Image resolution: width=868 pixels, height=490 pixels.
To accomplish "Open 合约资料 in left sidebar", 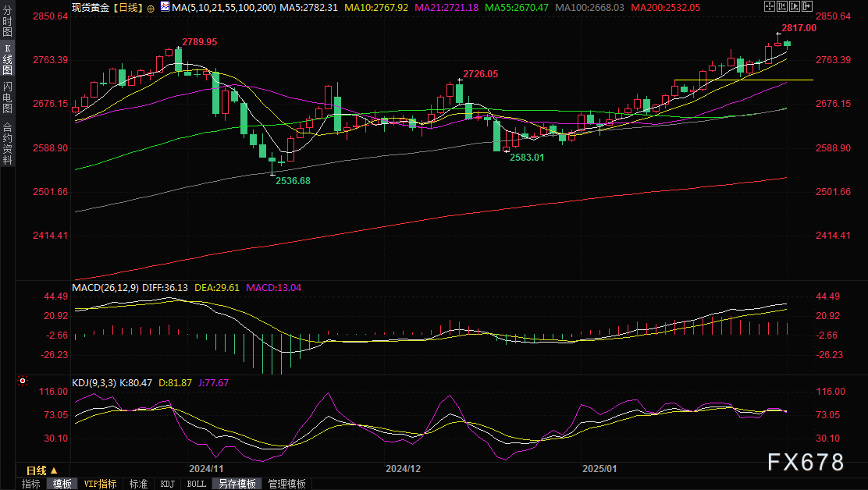I will click(x=8, y=144).
